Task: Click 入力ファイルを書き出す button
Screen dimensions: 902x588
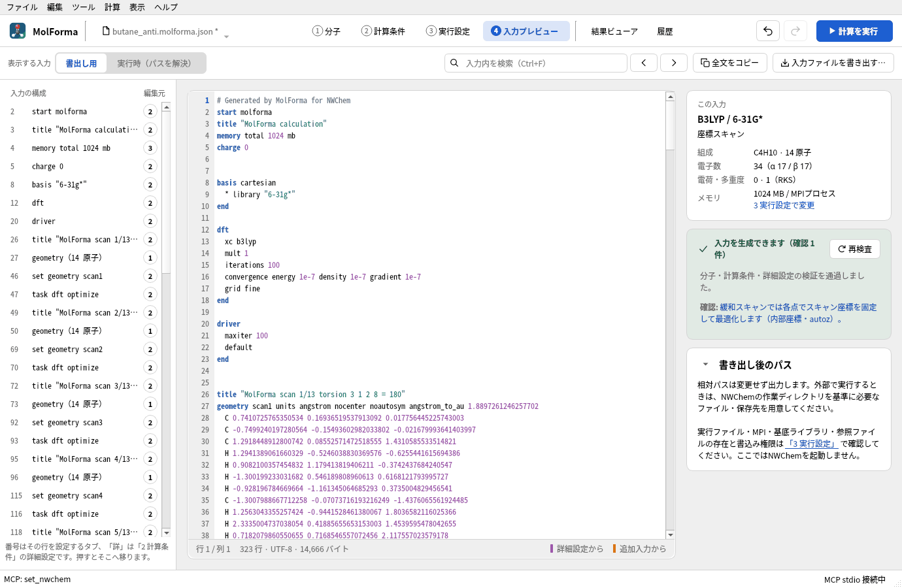Action: point(833,63)
